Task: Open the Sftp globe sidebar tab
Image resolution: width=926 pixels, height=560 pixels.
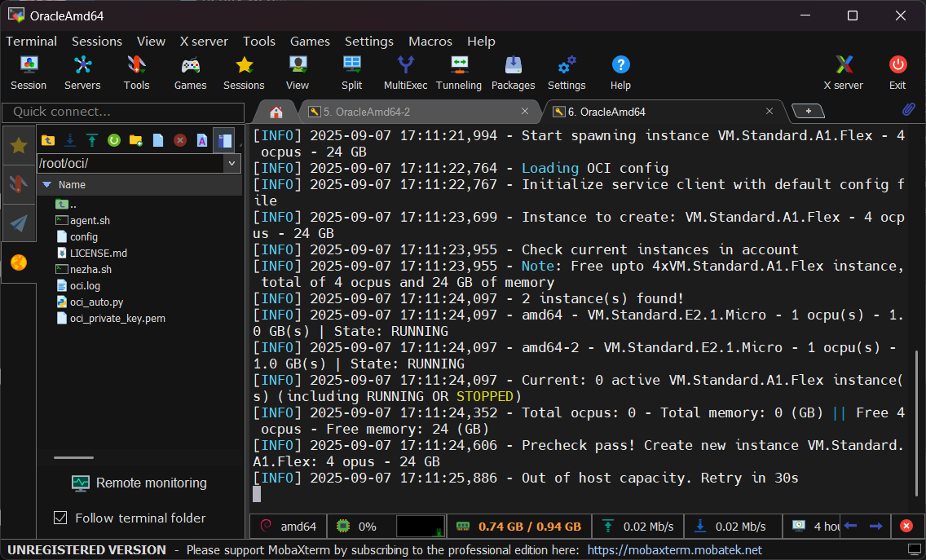Action: pos(19,262)
